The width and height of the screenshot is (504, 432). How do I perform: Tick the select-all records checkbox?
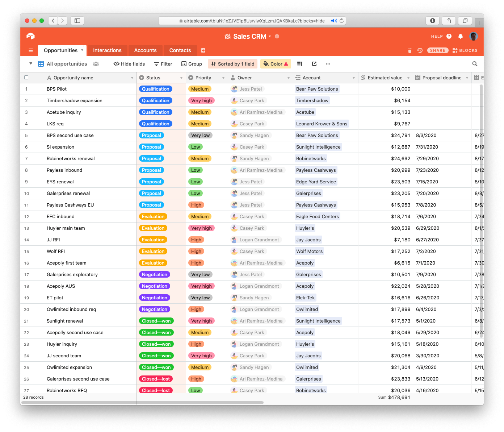(26, 78)
